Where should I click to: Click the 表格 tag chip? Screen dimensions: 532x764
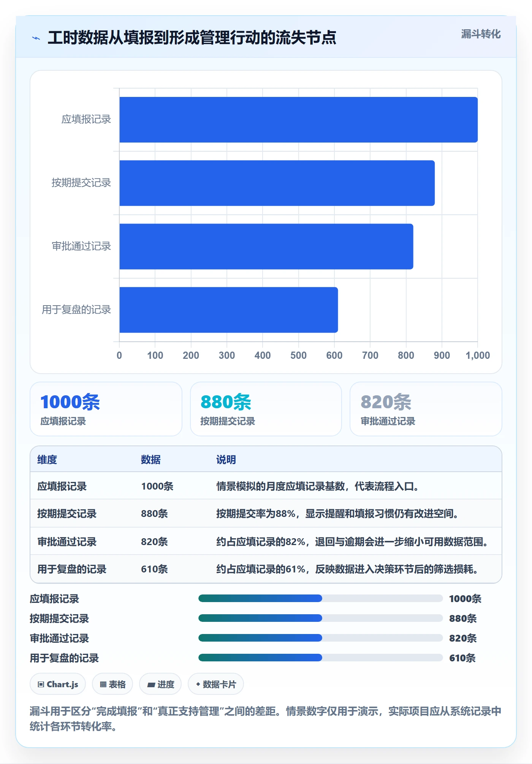112,684
